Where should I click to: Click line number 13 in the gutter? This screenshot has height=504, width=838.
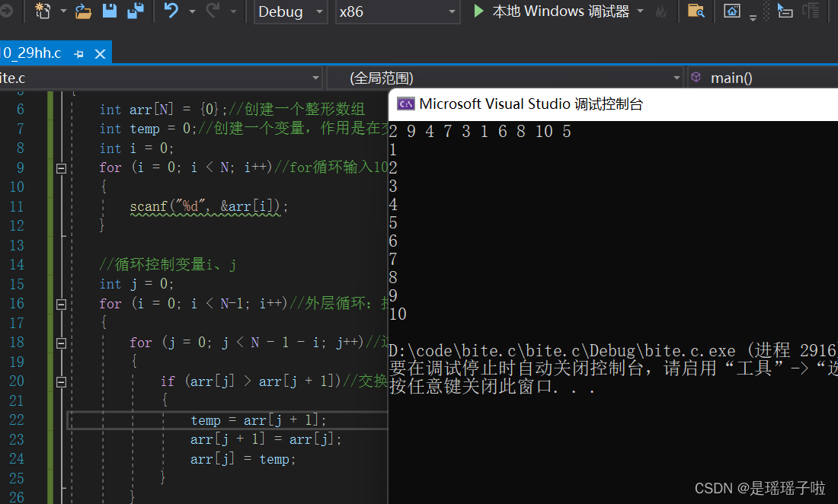coord(17,245)
